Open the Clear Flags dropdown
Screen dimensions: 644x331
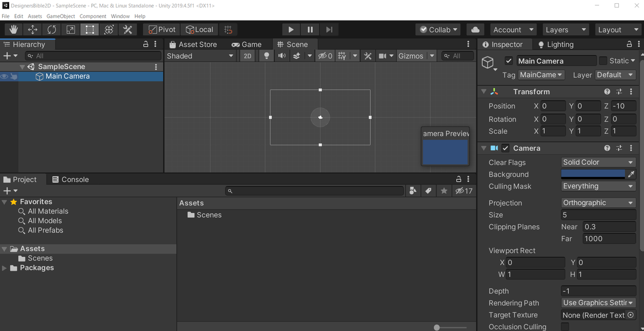coord(598,162)
